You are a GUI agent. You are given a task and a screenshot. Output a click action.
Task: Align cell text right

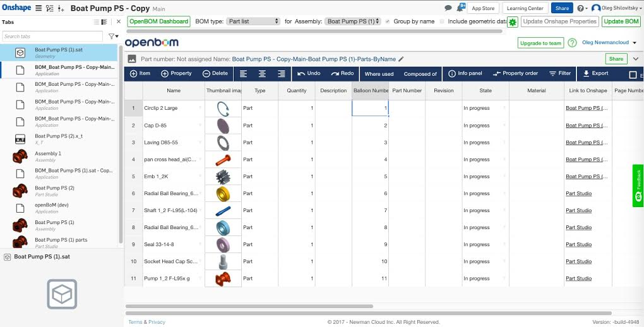click(282, 74)
